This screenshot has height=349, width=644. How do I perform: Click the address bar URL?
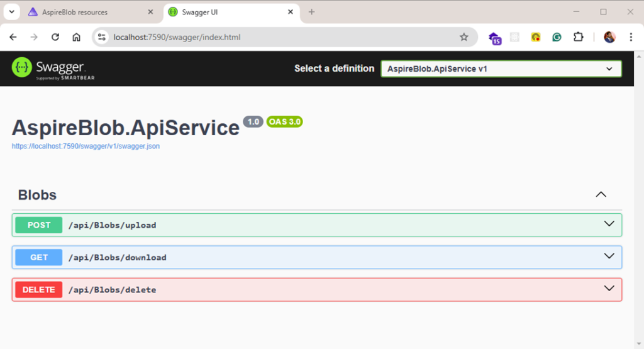tap(177, 37)
